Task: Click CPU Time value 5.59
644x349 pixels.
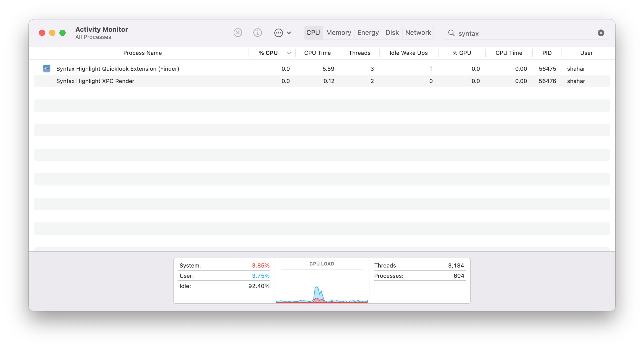Action: click(328, 69)
